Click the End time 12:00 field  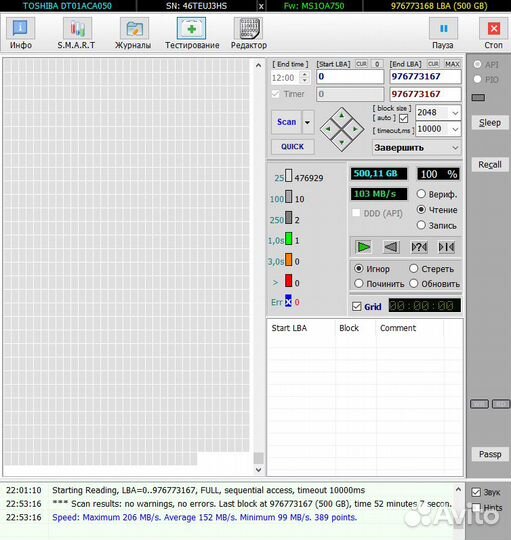(285, 78)
